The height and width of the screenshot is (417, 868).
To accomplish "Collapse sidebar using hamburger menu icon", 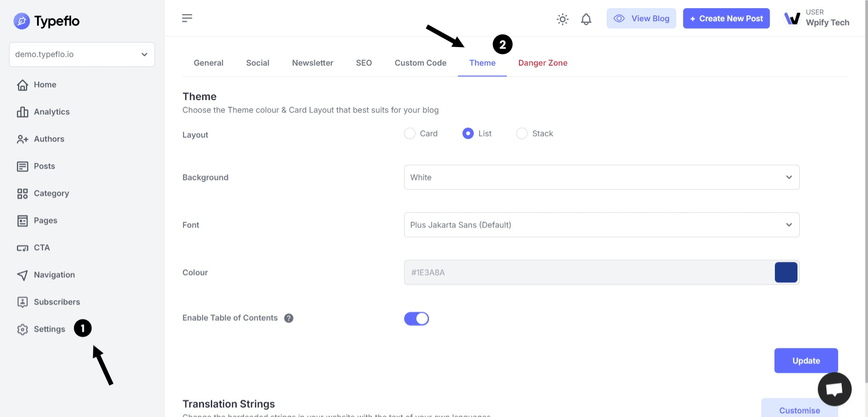I will click(187, 18).
